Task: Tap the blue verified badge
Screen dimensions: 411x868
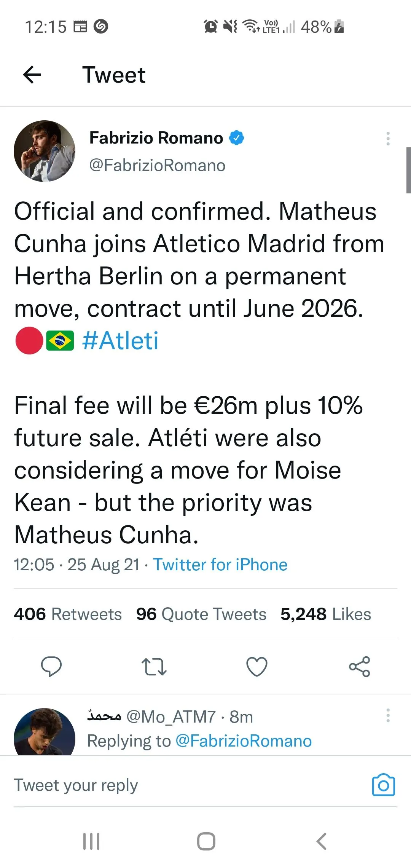Action: tap(236, 138)
